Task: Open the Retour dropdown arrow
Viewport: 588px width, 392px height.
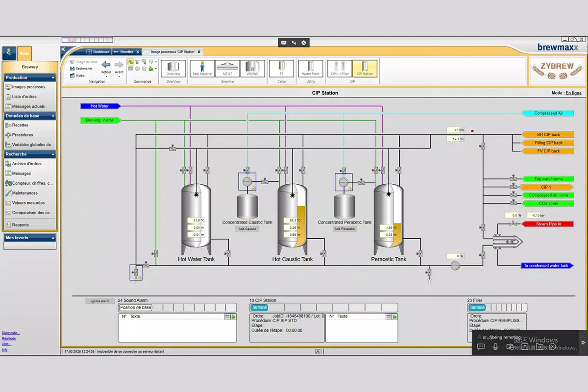Action: point(106,76)
